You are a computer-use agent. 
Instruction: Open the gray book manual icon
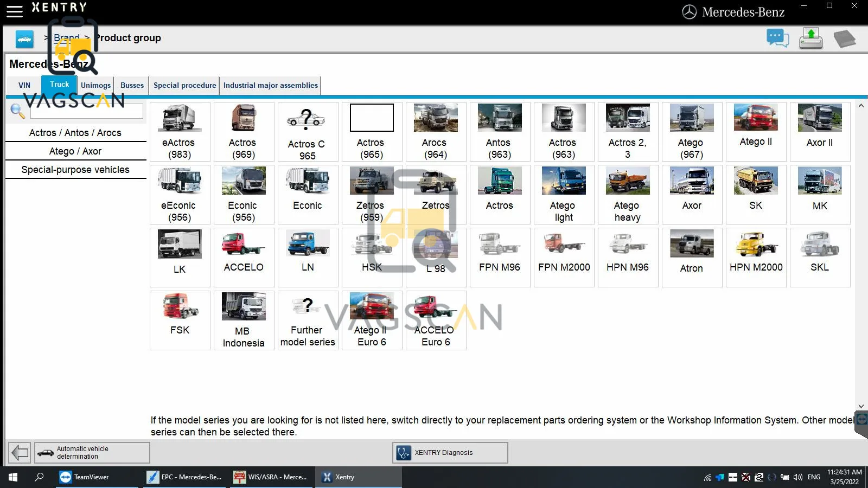tap(844, 39)
